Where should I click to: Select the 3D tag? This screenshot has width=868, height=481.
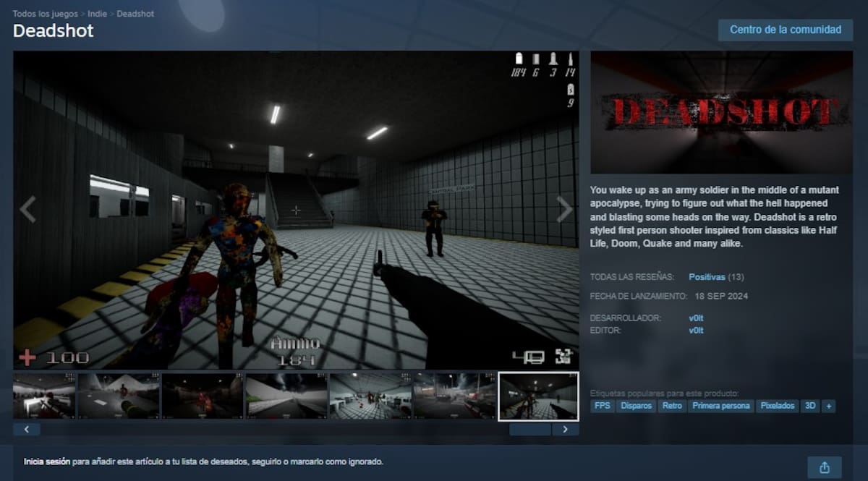pos(810,406)
